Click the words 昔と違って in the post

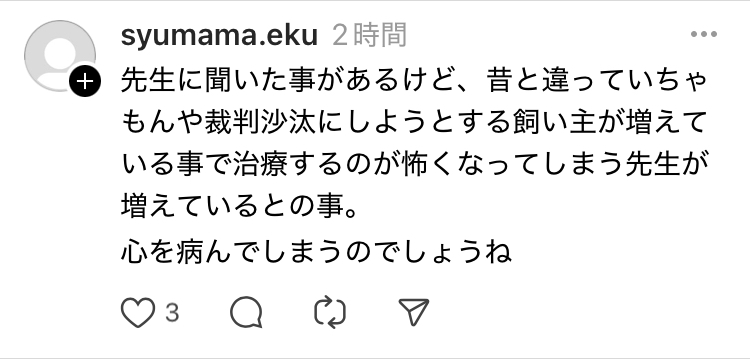pyautogui.click(x=555, y=81)
